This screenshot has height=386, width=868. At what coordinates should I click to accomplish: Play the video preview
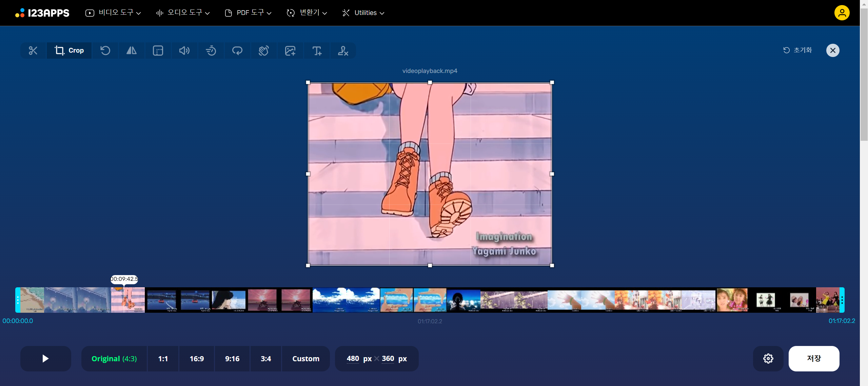point(45,359)
